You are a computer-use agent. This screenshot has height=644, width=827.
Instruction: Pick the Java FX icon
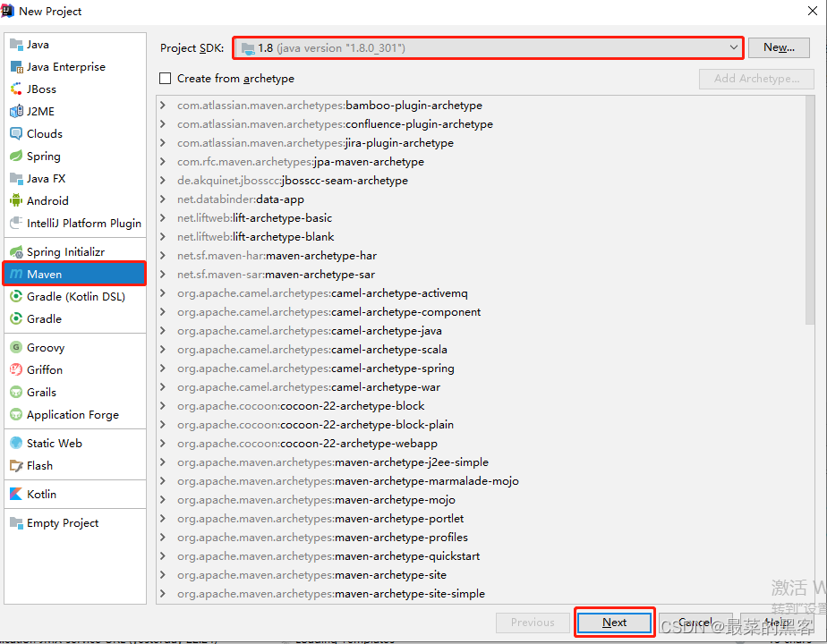[x=16, y=179]
